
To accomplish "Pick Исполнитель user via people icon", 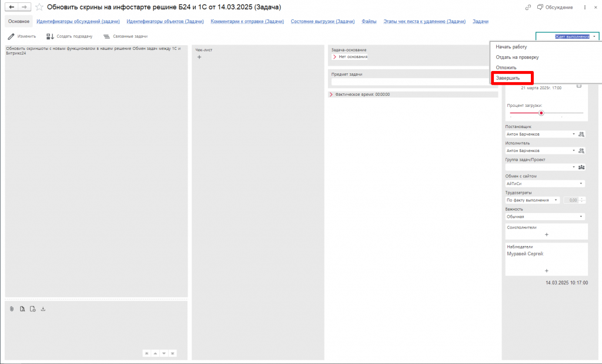I will [x=581, y=151].
